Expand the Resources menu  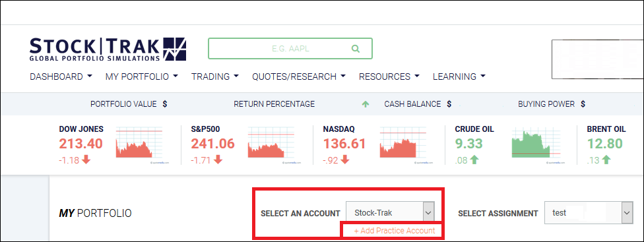click(389, 76)
